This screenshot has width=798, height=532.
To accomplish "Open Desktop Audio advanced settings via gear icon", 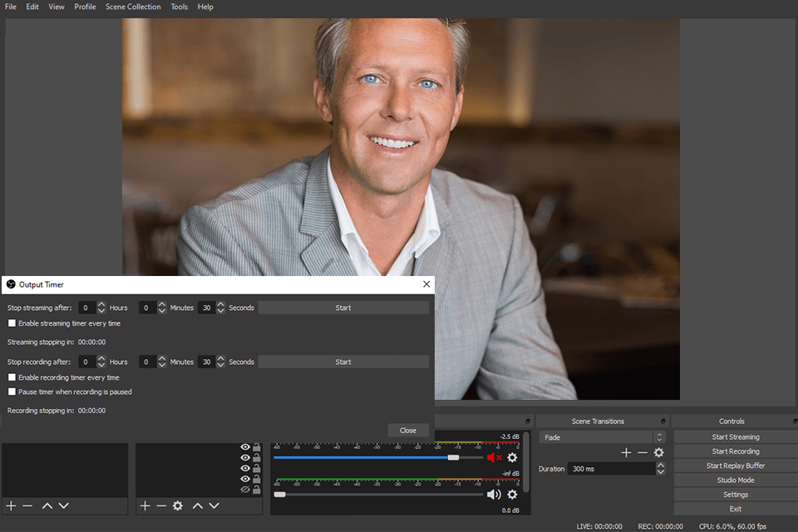I will (513, 457).
